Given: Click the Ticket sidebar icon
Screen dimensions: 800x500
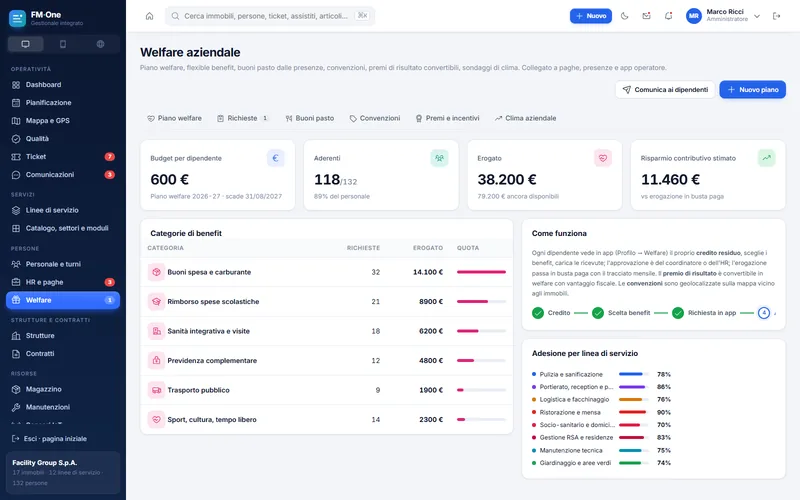Looking at the screenshot, I should [x=16, y=157].
